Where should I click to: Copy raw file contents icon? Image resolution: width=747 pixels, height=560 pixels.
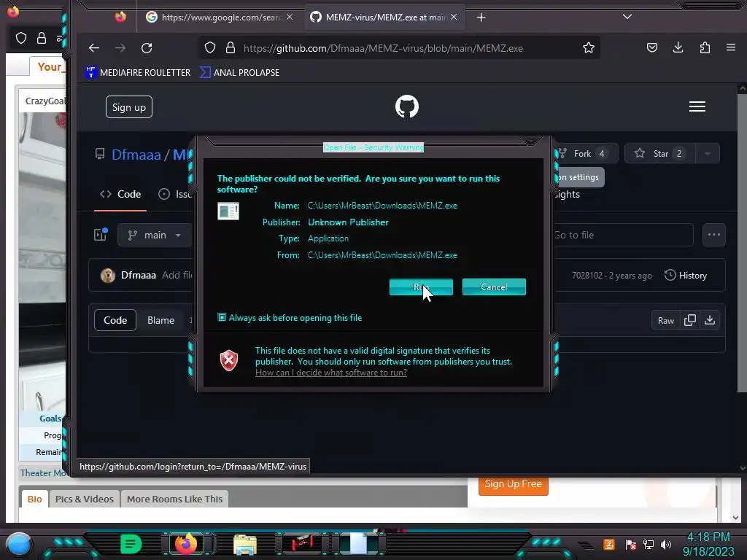(689, 321)
